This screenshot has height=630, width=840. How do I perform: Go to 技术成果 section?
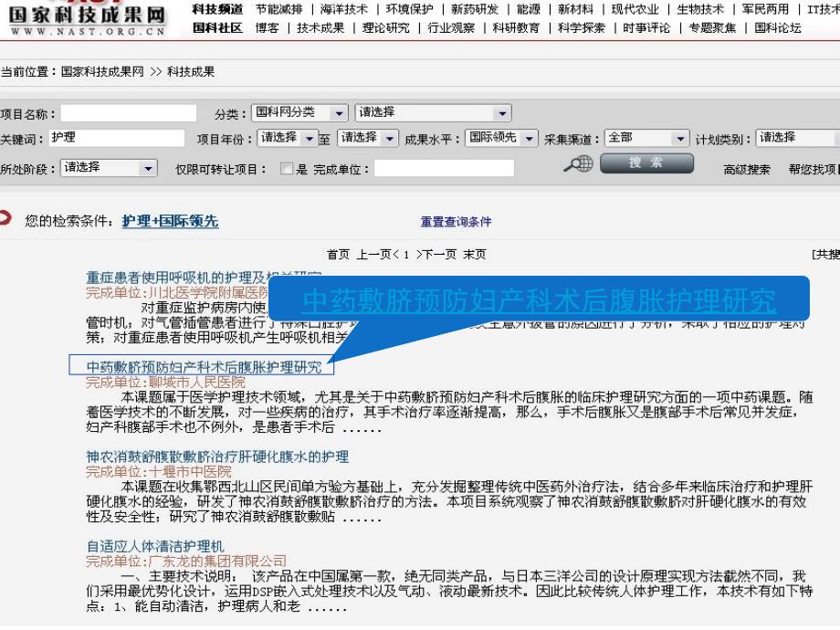320,28
